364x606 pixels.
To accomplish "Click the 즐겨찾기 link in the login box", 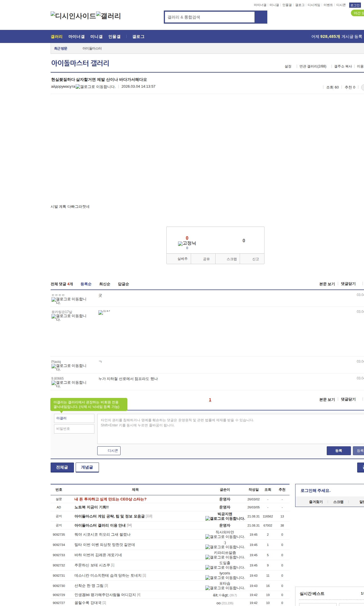I will click(x=316, y=502).
